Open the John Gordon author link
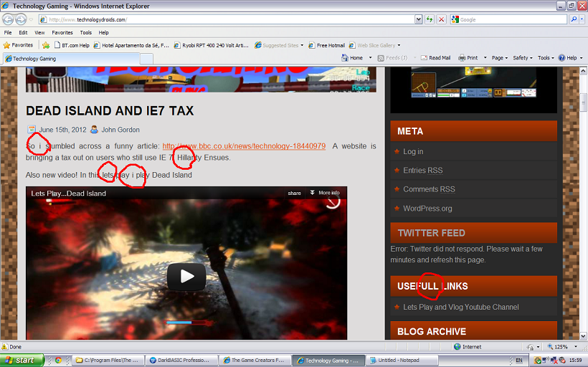 120,130
